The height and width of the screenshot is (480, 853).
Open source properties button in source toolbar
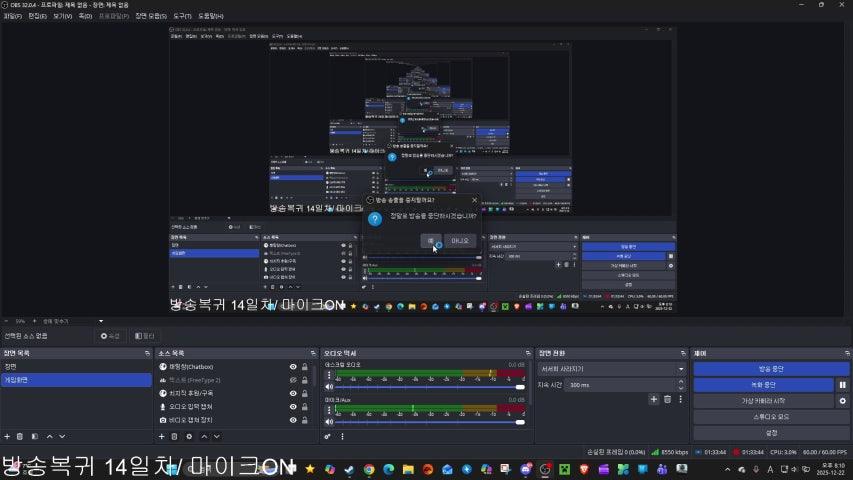(110, 336)
